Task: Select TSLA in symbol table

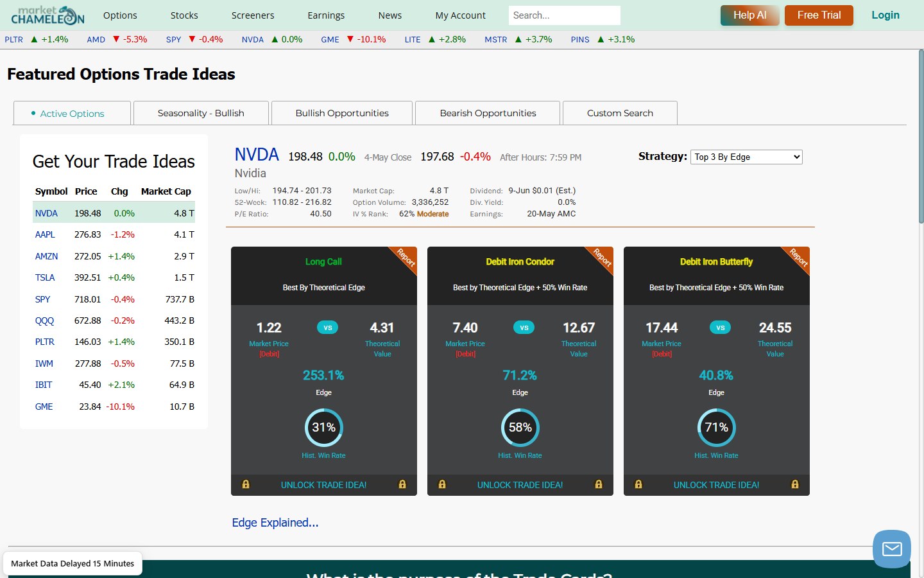Action: (x=45, y=277)
